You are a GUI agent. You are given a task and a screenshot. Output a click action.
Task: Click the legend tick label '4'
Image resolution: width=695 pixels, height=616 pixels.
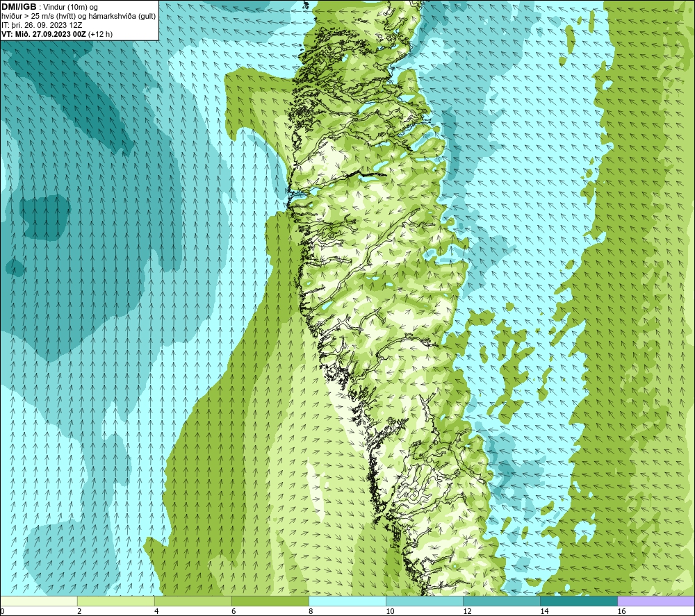point(156,611)
